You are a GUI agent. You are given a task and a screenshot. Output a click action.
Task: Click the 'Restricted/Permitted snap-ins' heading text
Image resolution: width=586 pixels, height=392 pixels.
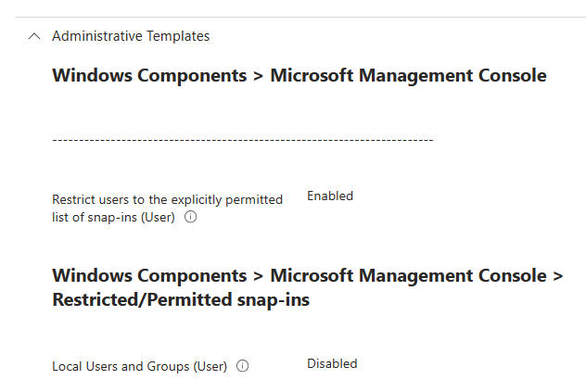[181, 300]
